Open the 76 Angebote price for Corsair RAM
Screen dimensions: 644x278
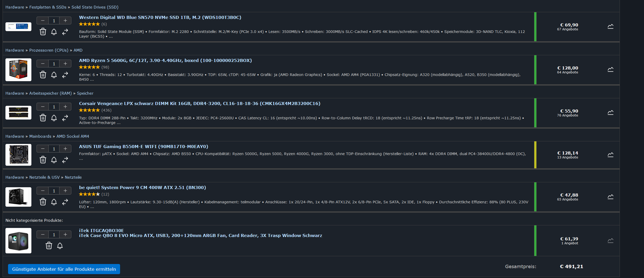click(567, 113)
